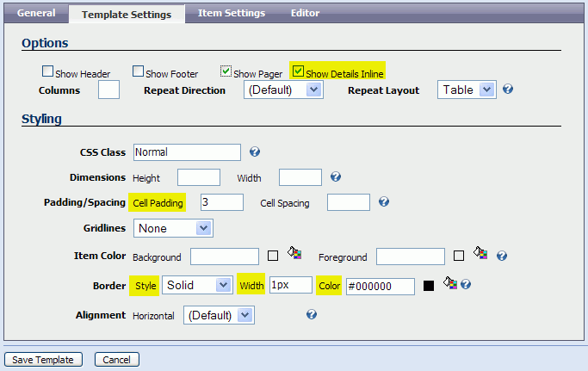The width and height of the screenshot is (588, 371).
Task: Click the Styling section heading
Action: coord(41,119)
